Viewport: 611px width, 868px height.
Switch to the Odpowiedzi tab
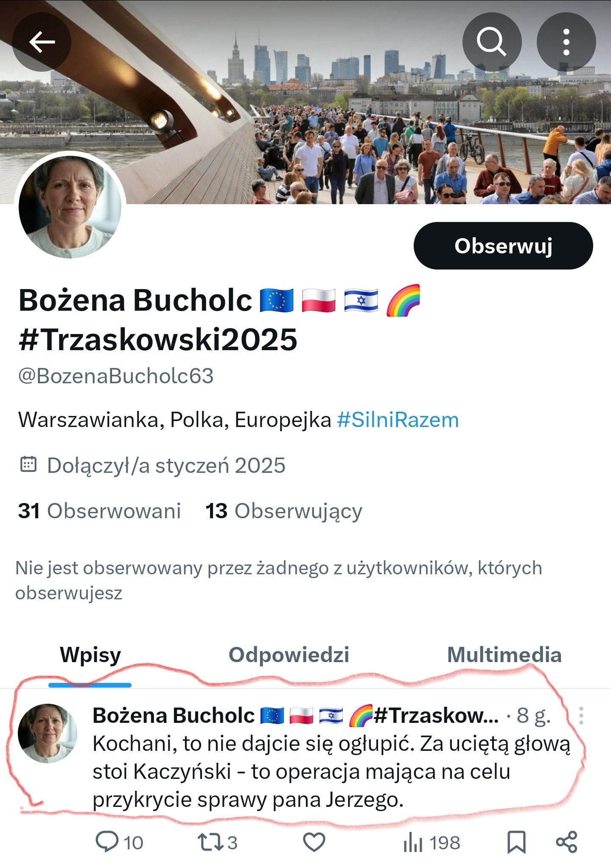click(x=289, y=655)
